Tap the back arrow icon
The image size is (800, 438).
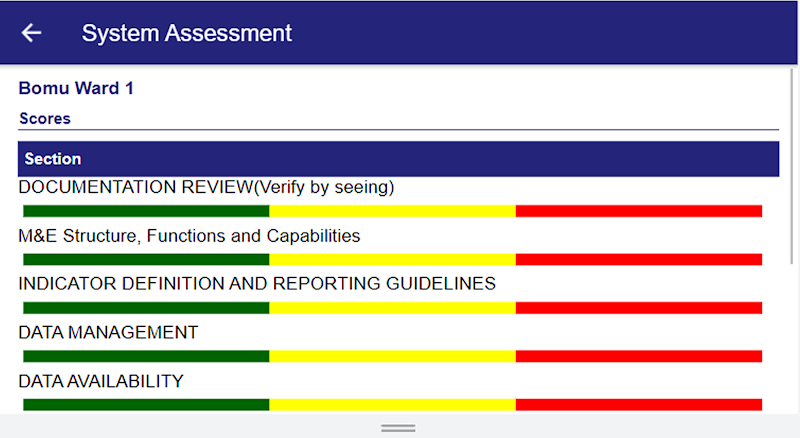pyautogui.click(x=32, y=33)
